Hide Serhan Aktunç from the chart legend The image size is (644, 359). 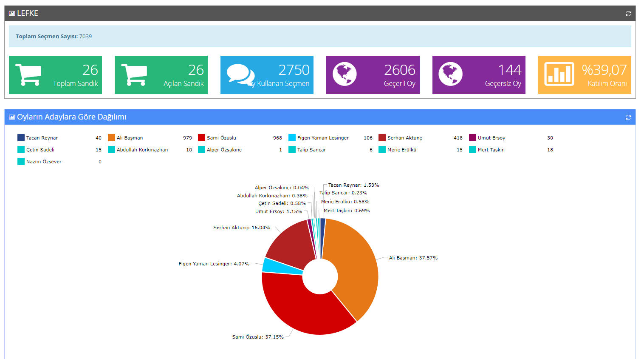[404, 138]
